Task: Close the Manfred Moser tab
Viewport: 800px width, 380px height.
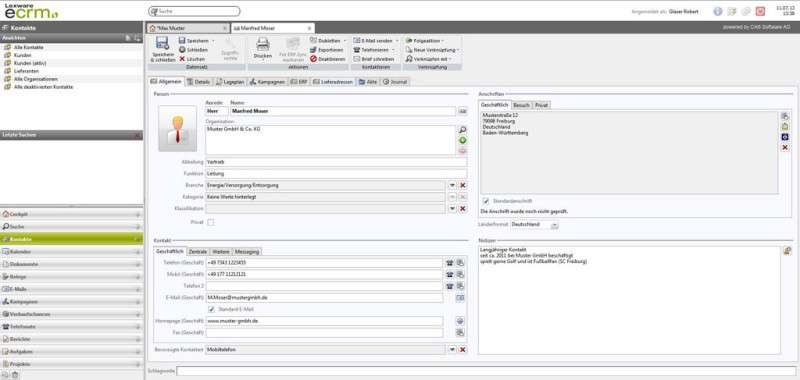Action: pos(309,28)
